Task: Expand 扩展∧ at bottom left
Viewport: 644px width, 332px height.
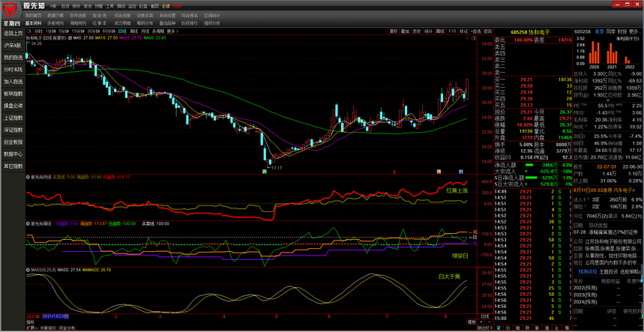Action: pyautogui.click(x=31, y=328)
